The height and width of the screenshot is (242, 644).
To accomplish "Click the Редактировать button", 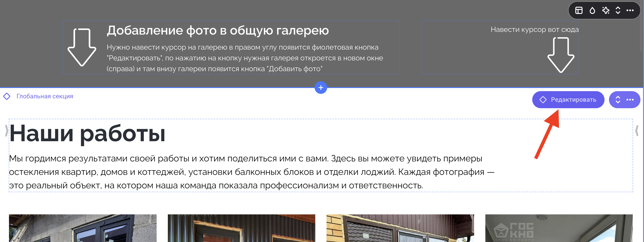I will pos(568,100).
